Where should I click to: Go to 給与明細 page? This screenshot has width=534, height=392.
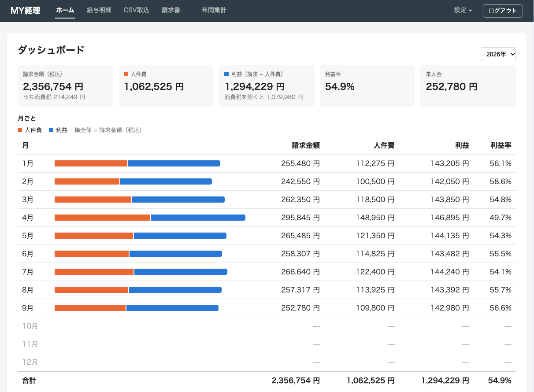click(x=99, y=10)
